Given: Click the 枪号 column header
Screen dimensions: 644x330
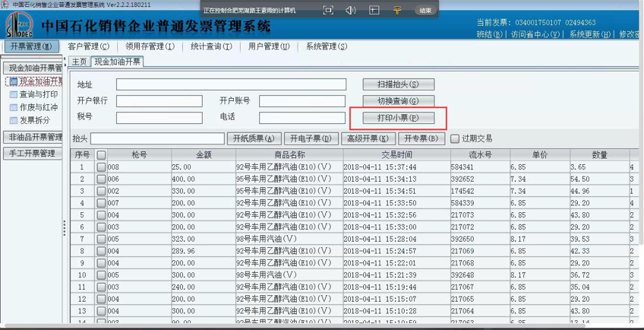Looking at the screenshot, I should [139, 154].
